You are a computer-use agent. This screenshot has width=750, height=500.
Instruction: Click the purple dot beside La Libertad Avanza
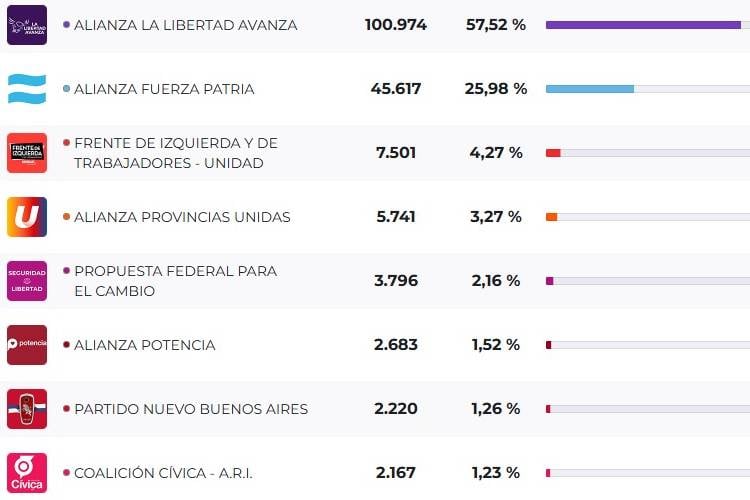point(66,25)
